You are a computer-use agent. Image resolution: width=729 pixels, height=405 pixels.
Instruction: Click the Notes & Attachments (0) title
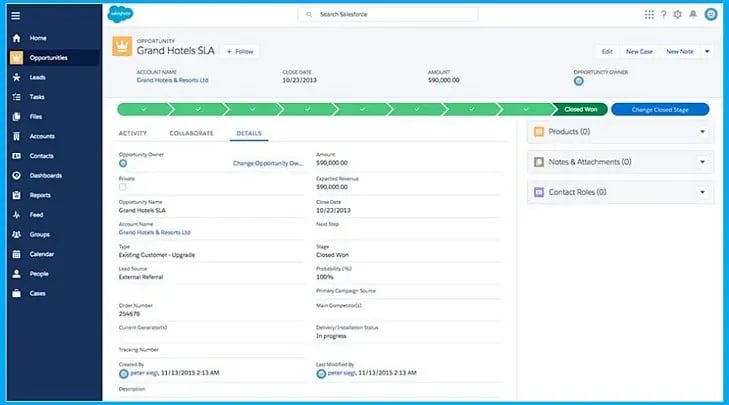(590, 162)
